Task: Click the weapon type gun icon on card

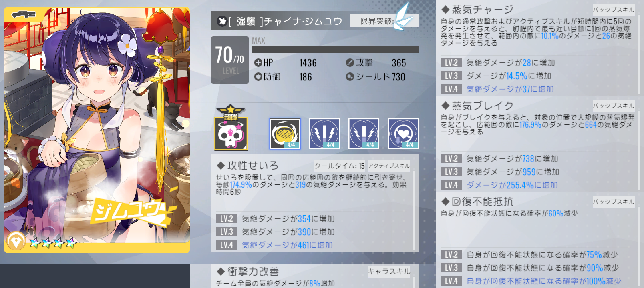Action: (x=23, y=15)
